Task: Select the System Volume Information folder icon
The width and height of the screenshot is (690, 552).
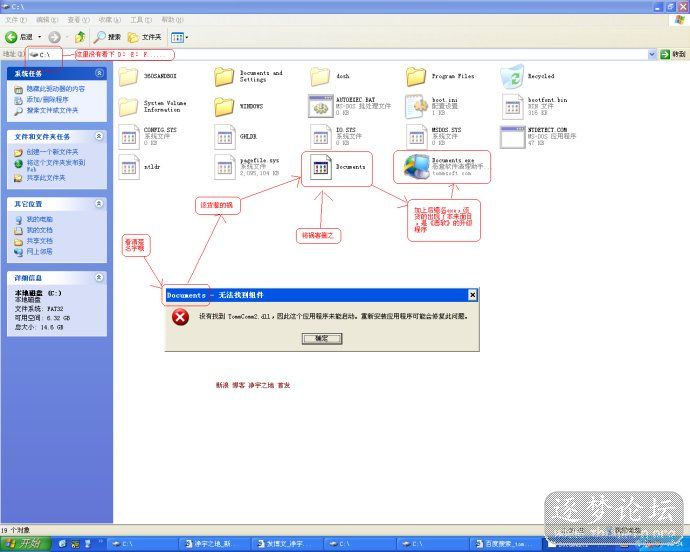Action: point(128,107)
